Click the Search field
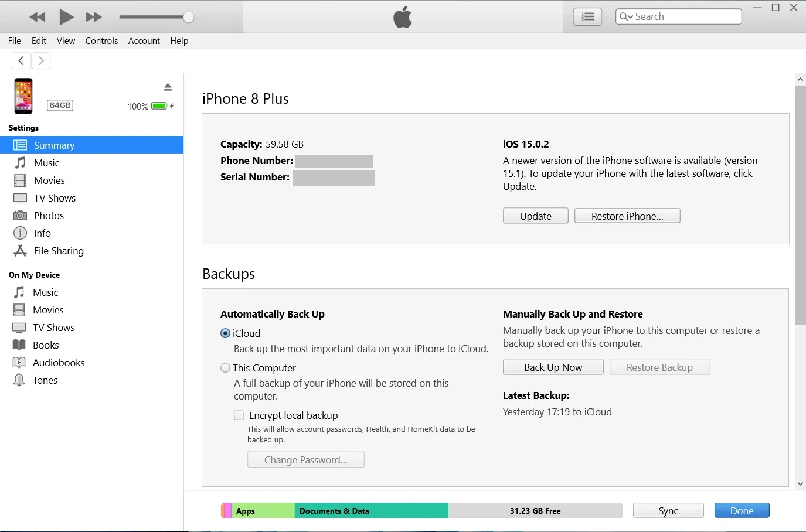 (678, 16)
